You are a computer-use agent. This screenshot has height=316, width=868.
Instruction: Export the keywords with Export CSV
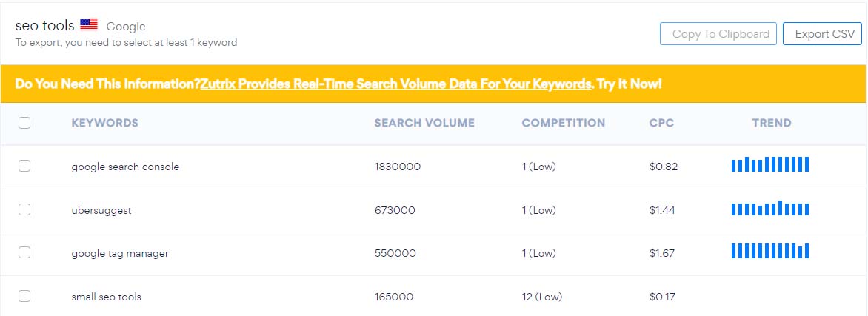click(822, 34)
